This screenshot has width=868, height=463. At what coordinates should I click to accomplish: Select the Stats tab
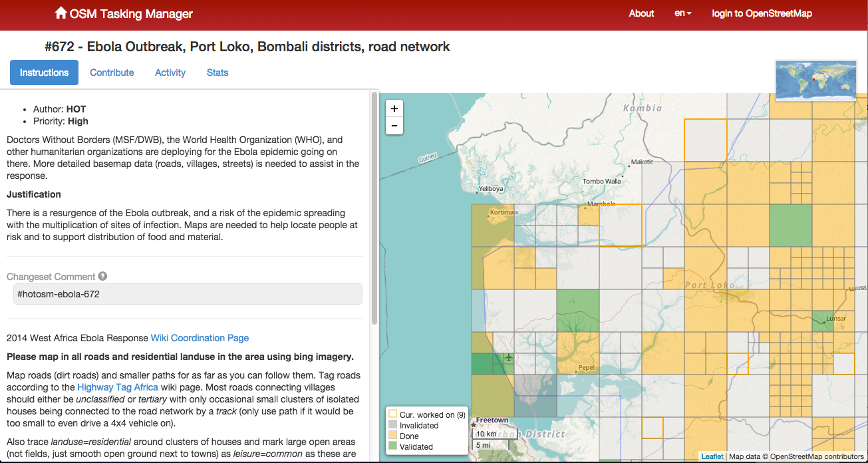[x=217, y=73]
